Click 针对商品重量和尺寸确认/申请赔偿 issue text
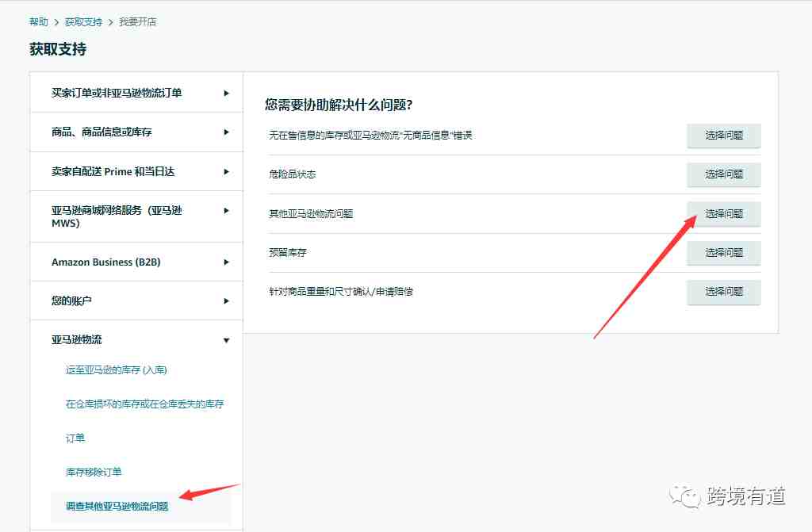 coord(341,292)
